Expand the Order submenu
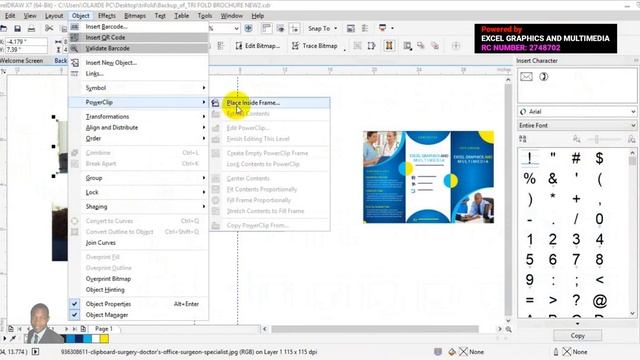Screen dimensions: 640x360 point(138,138)
